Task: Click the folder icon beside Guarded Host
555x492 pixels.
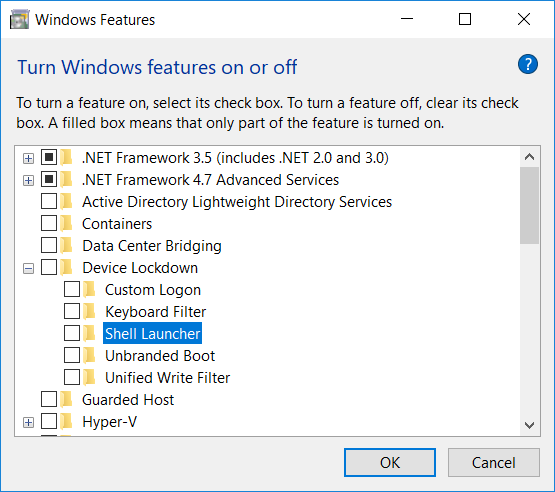Action: pos(66,400)
